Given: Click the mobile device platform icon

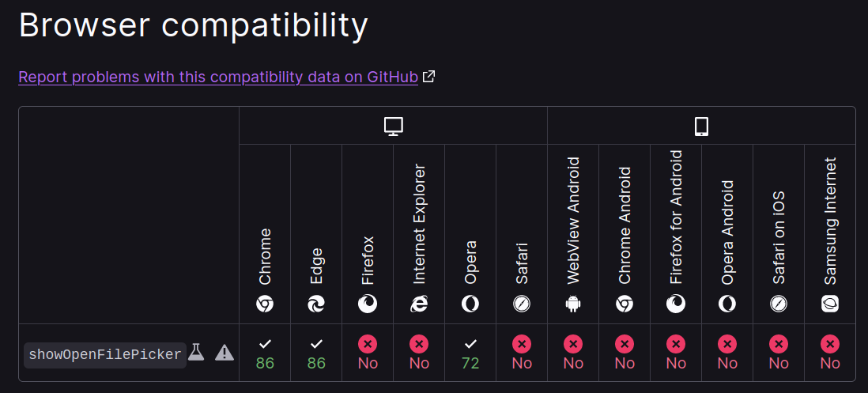Looking at the screenshot, I should click(701, 127).
